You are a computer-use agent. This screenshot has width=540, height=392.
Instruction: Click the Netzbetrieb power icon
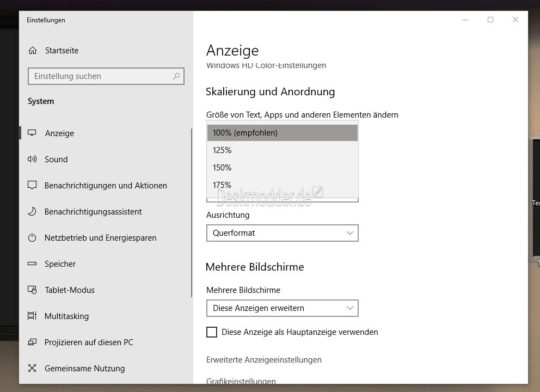click(x=32, y=238)
